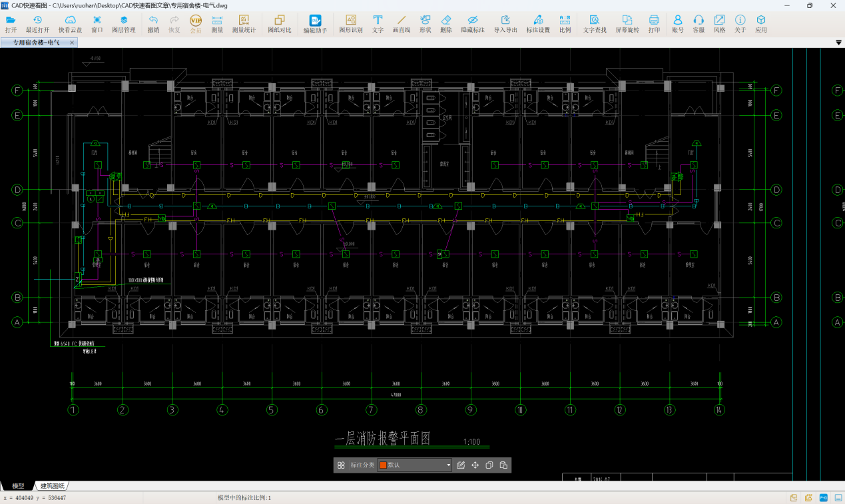Select the 画直线 draw line tool

click(401, 24)
